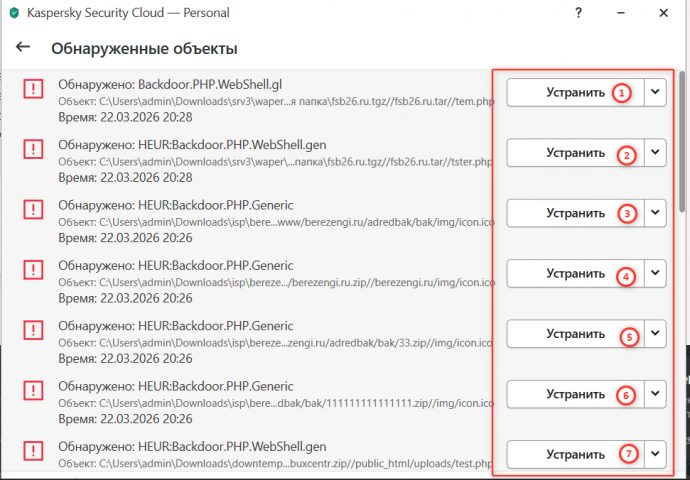Open the help question mark
690x480 pixels.
coord(579,13)
